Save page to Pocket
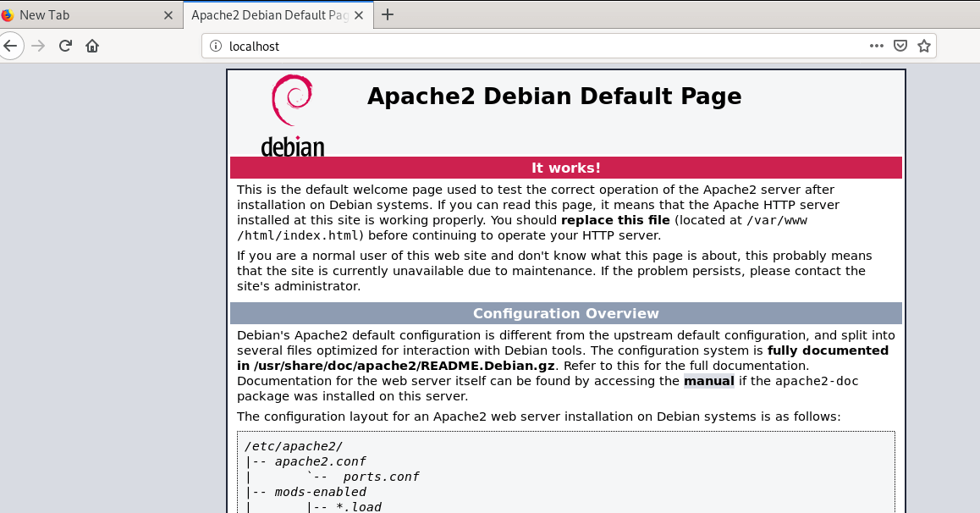980x513 pixels. tap(900, 46)
